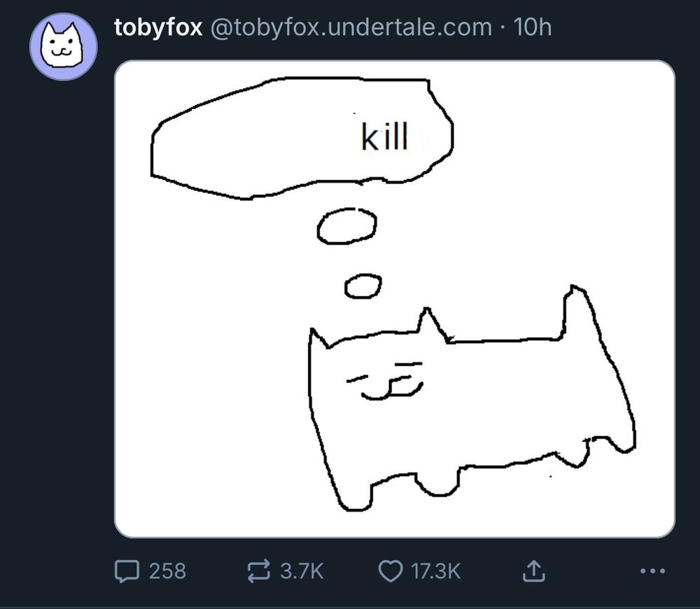Screen dimensions: 700x609
Task: Open the reply comments icon
Action: click(x=127, y=570)
